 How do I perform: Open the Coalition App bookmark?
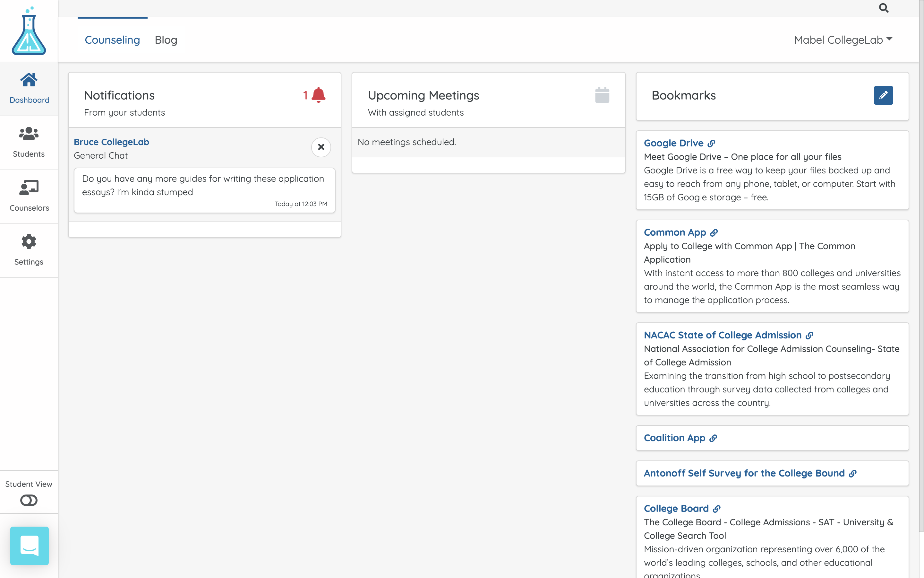pos(674,438)
